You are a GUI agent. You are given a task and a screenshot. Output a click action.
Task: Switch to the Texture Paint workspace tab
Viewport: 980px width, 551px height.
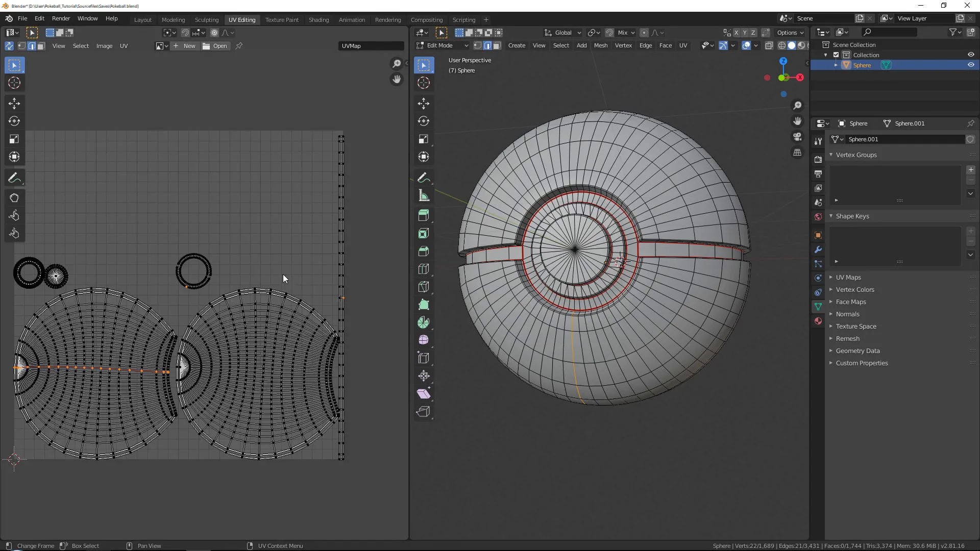click(282, 20)
